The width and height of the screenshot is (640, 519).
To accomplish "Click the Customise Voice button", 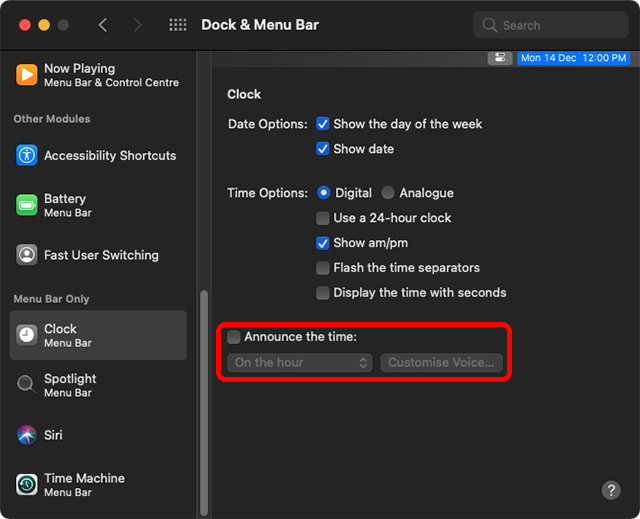I will point(441,363).
